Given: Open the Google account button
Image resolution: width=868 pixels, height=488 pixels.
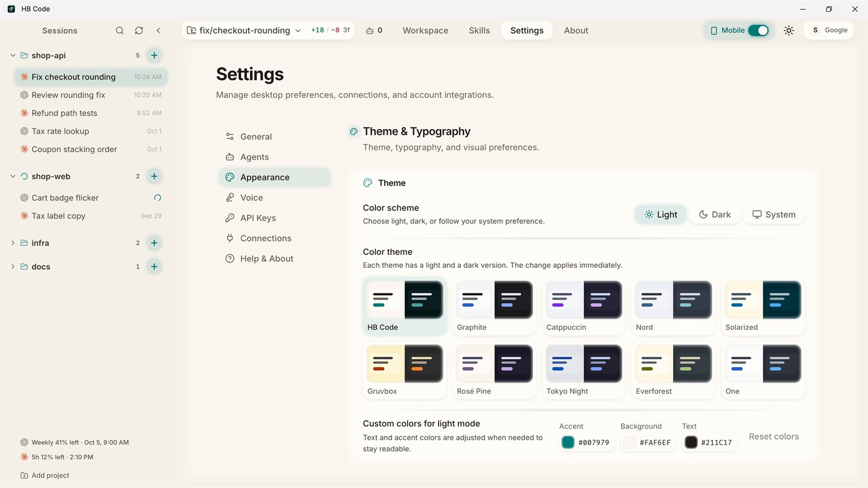Looking at the screenshot, I should click(x=828, y=30).
